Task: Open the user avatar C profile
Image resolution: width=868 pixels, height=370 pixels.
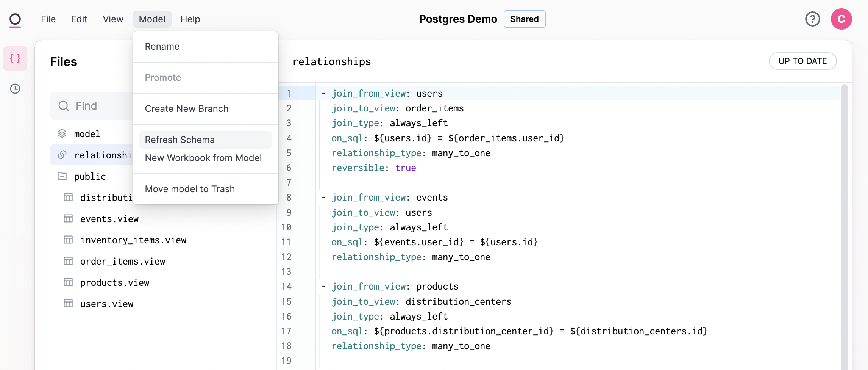Action: click(841, 19)
